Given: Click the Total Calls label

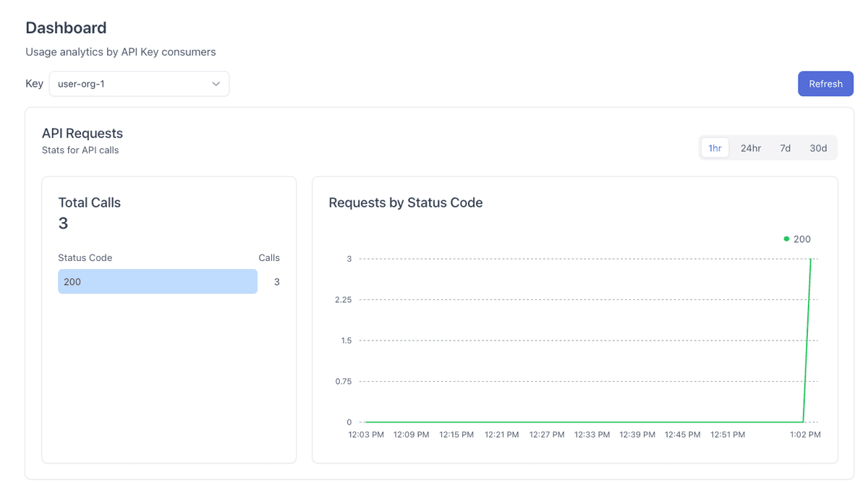Looking at the screenshot, I should 90,203.
